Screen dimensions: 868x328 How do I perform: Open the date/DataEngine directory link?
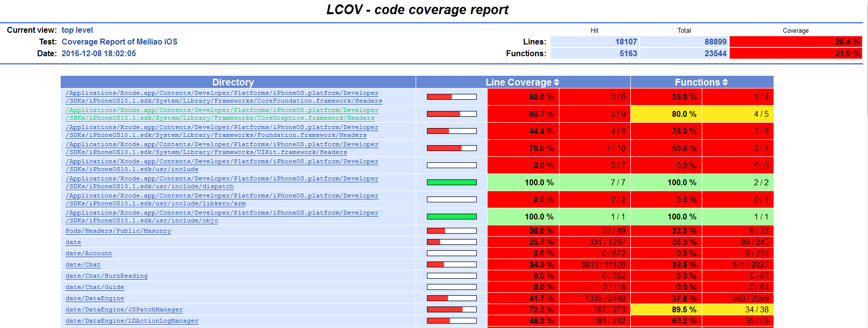click(94, 299)
